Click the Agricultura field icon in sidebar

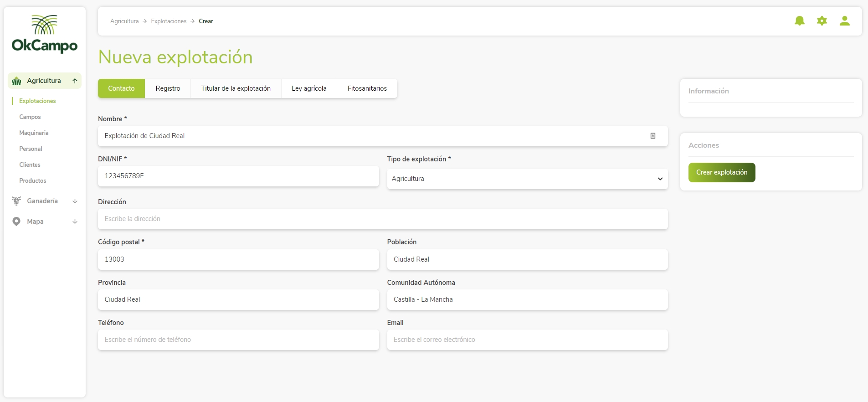point(16,81)
